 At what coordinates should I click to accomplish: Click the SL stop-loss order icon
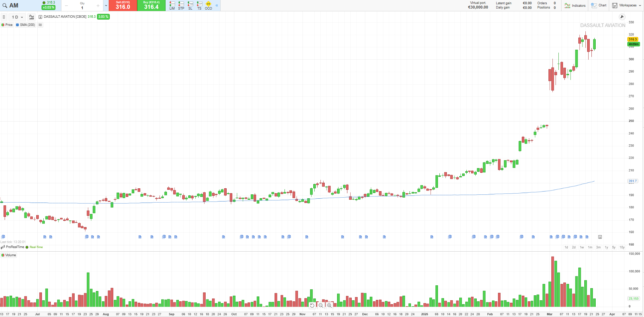pos(190,5)
